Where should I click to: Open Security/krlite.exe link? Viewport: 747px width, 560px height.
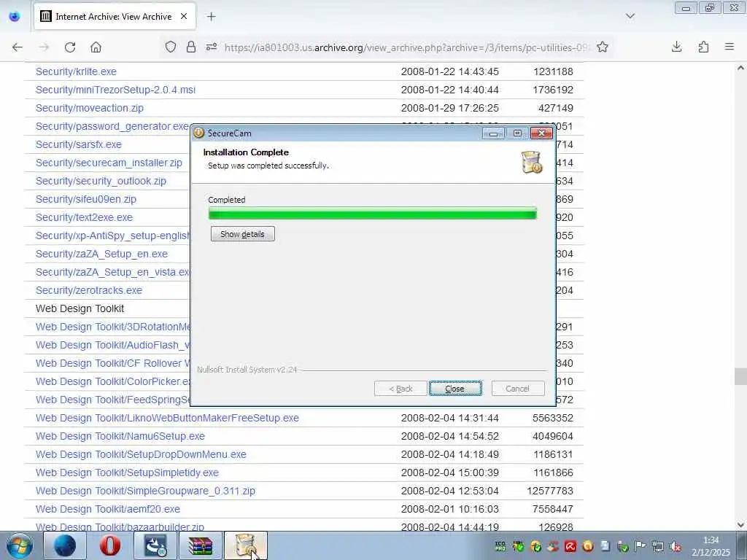click(x=76, y=71)
